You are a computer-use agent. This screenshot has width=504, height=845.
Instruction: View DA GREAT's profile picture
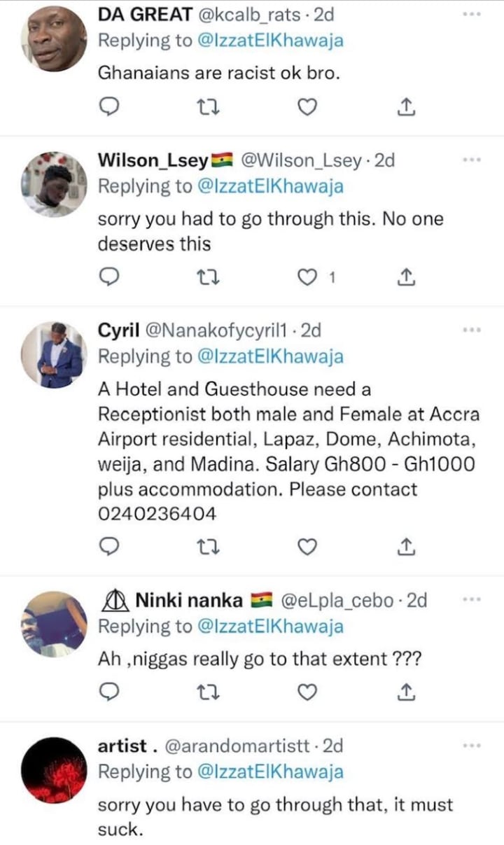click(x=55, y=39)
